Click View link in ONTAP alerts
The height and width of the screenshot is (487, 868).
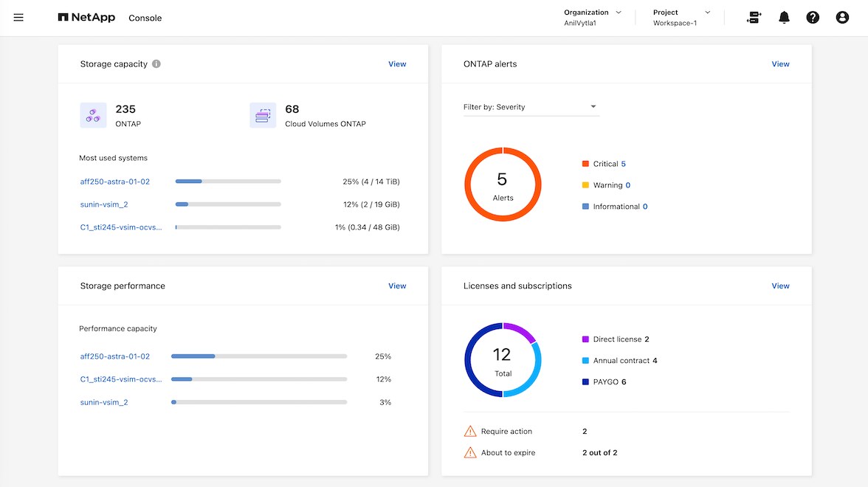[780, 64]
